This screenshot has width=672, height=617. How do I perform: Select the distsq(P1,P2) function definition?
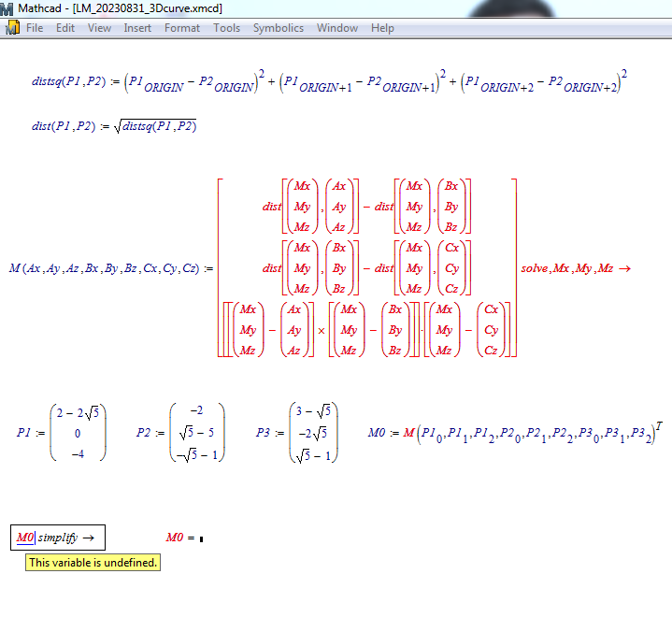pyautogui.click(x=329, y=81)
